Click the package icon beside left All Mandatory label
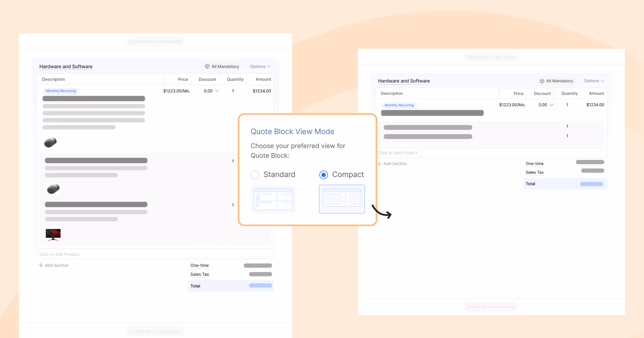 (x=207, y=66)
